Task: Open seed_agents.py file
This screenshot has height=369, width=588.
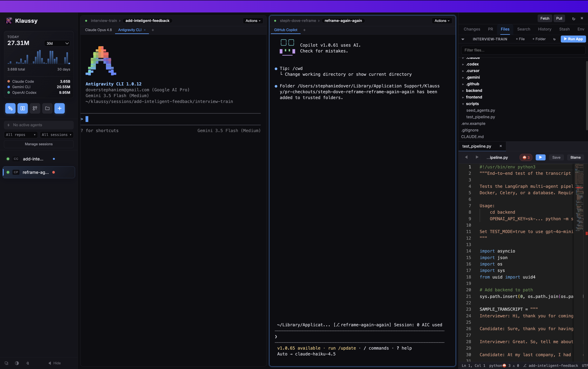Action: click(x=480, y=110)
